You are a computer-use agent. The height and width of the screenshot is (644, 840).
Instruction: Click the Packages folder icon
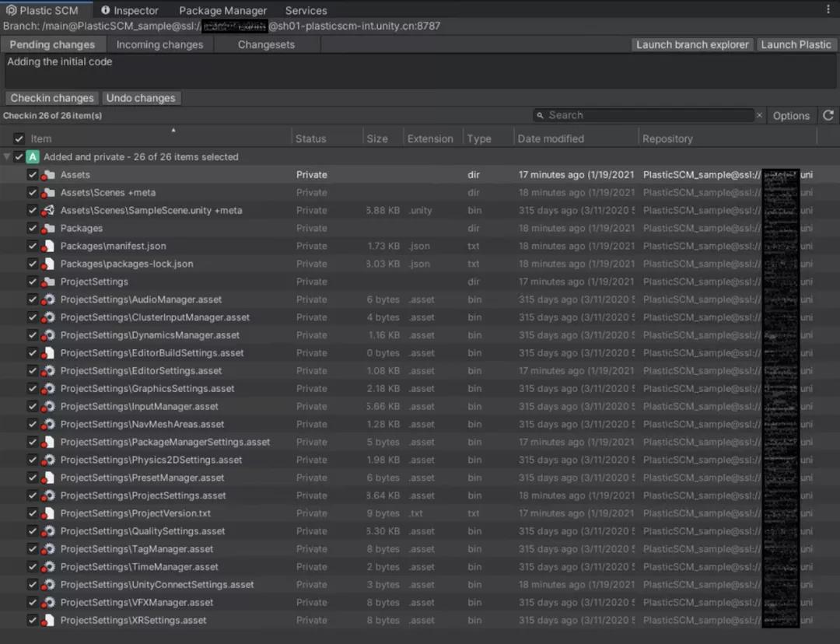48,228
